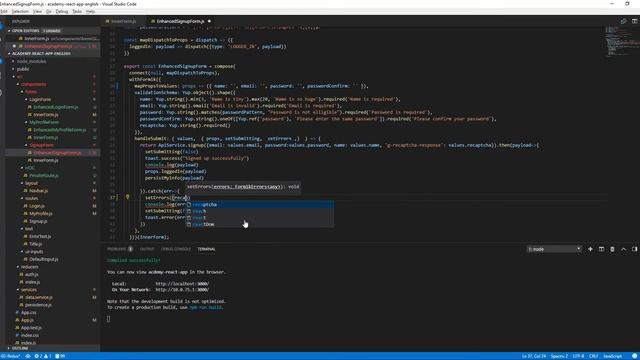Open the Help menu

pyautogui.click(x=90, y=11)
